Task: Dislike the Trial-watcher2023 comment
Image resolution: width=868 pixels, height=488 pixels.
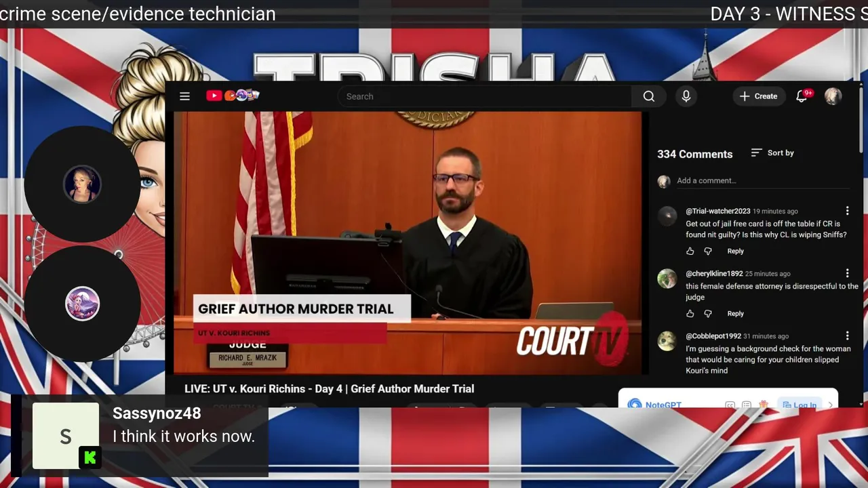Action: 708,251
